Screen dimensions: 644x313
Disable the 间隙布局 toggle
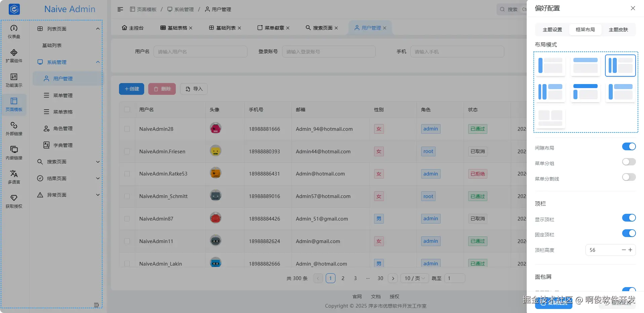629,146
